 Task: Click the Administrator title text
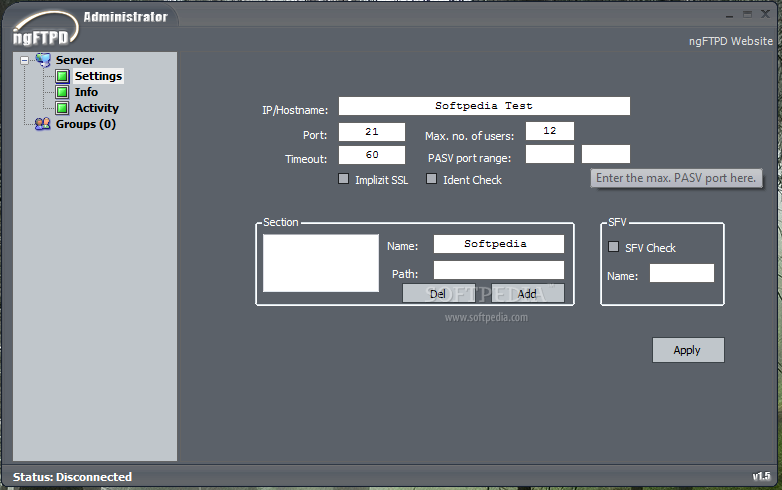coord(126,17)
